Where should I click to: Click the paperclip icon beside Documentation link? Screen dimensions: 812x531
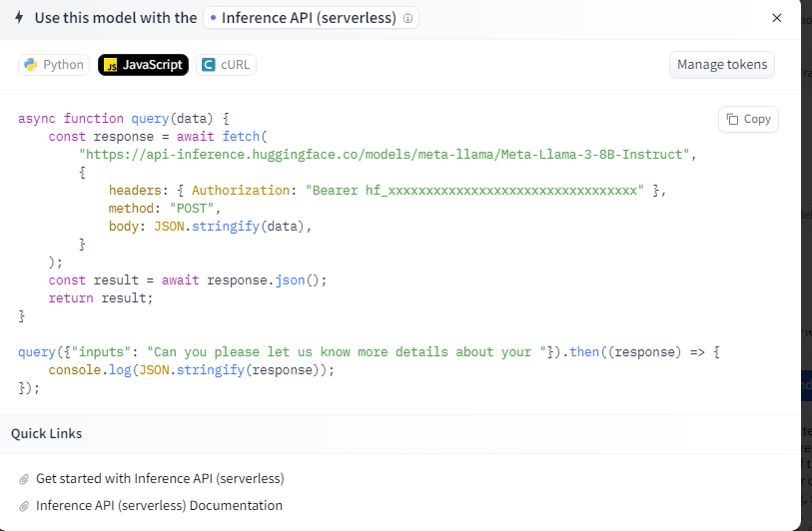pos(24,506)
